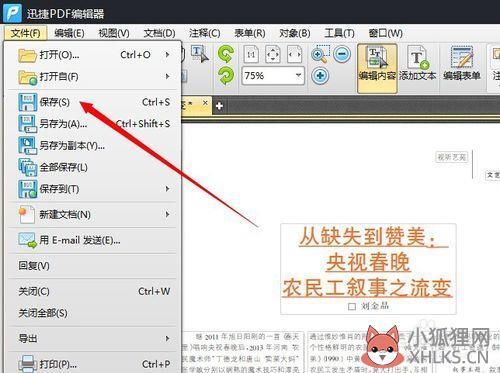Select the marquee zoom magnifier tool
This screenshot has width=500, height=373.
320,54
